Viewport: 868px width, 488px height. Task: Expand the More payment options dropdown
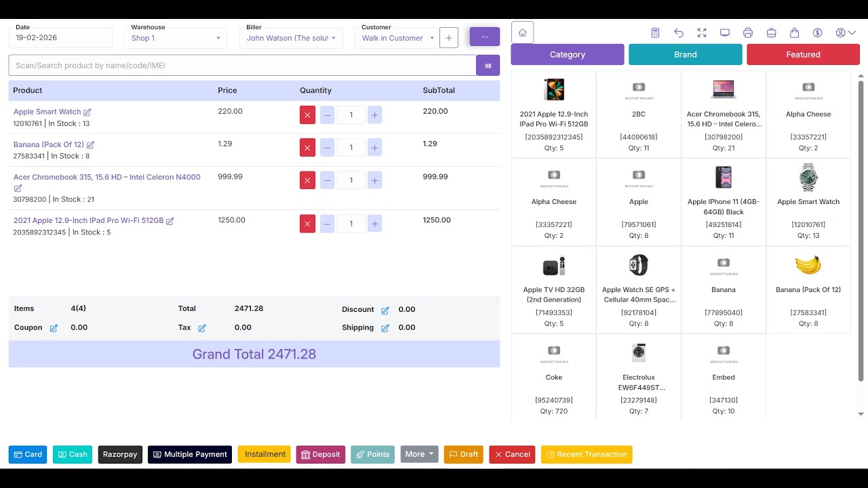point(420,454)
